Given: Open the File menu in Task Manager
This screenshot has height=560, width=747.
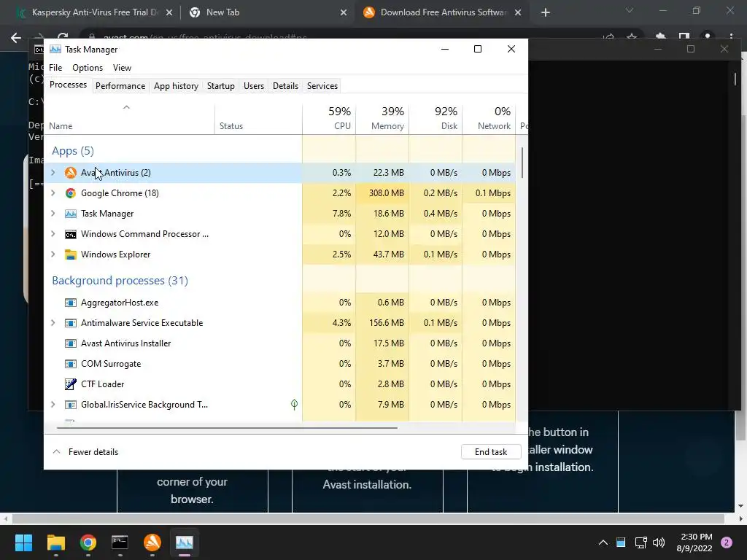Looking at the screenshot, I should coord(55,68).
